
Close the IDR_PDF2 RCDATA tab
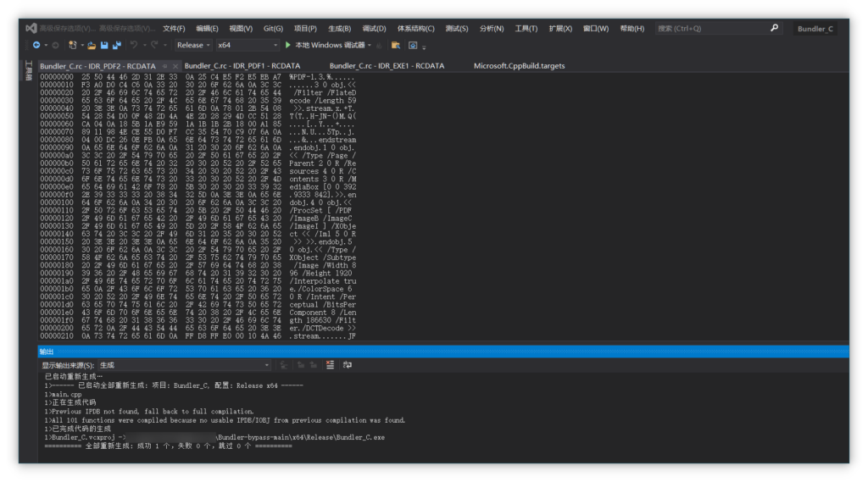pos(175,66)
